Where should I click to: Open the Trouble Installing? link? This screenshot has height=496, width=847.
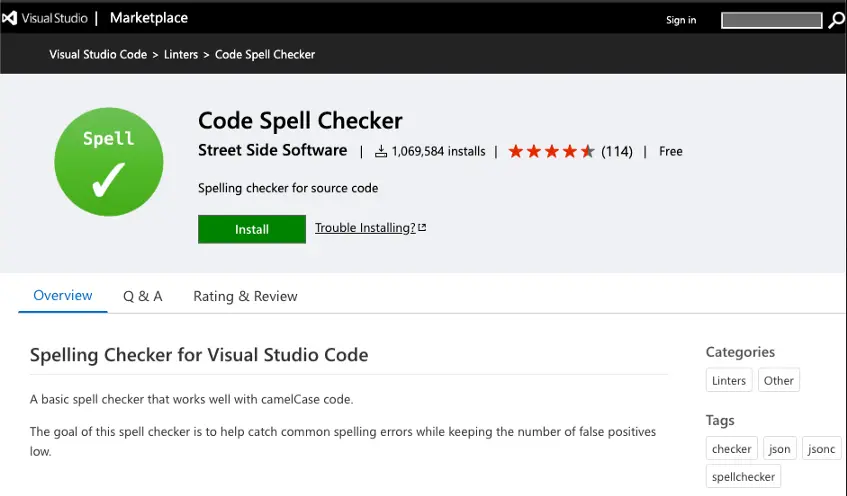365,228
